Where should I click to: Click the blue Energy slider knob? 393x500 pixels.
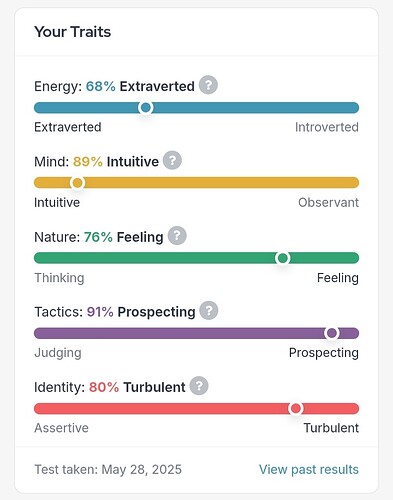(x=146, y=108)
